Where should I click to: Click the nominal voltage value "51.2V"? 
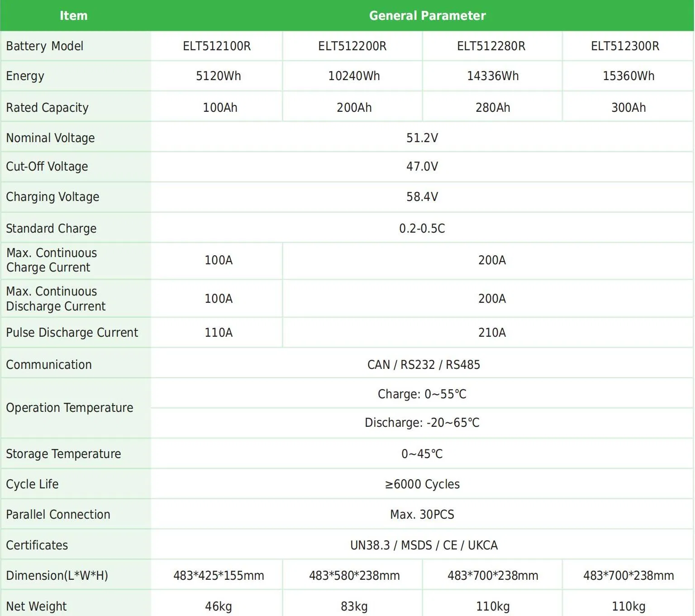coord(422,138)
